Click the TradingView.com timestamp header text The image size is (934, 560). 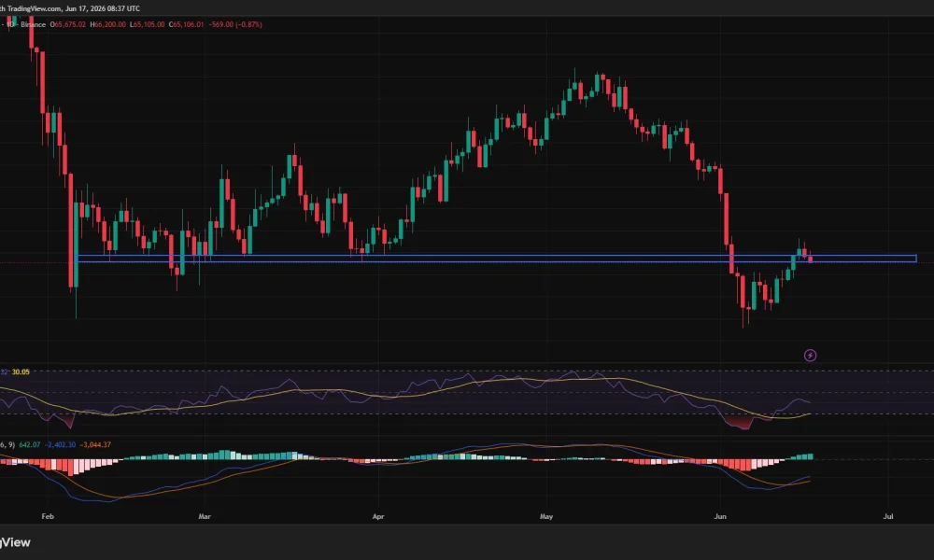(70, 8)
